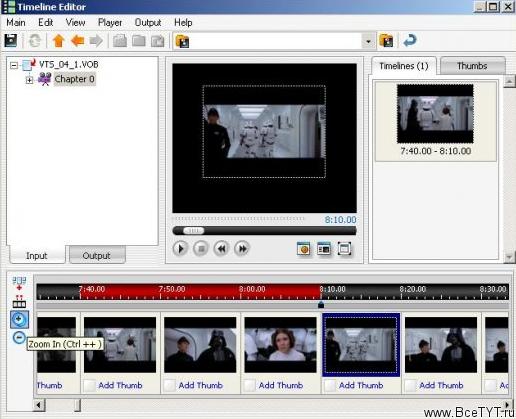Click the grayed Refresh toolbar icon
Viewport: 516px width, 419px height.
click(x=34, y=41)
